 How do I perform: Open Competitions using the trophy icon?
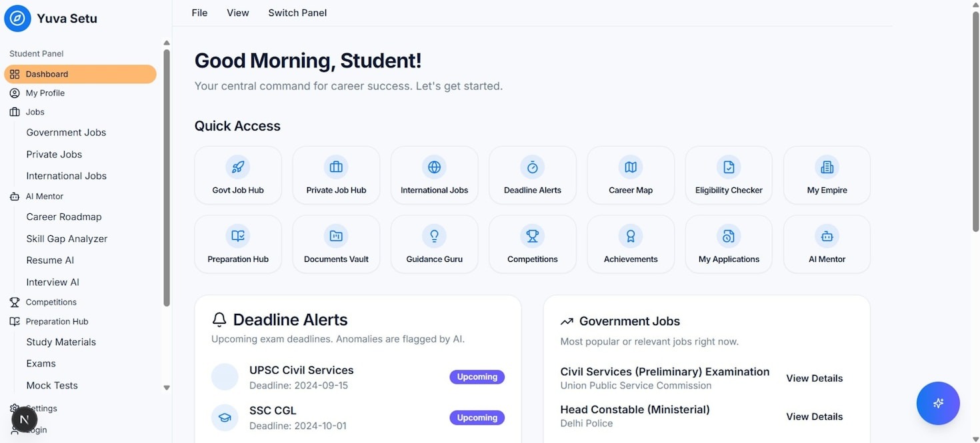pyautogui.click(x=532, y=236)
